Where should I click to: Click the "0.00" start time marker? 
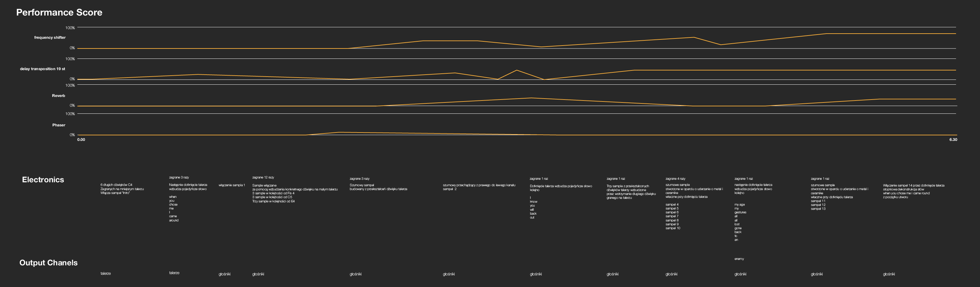pos(81,140)
